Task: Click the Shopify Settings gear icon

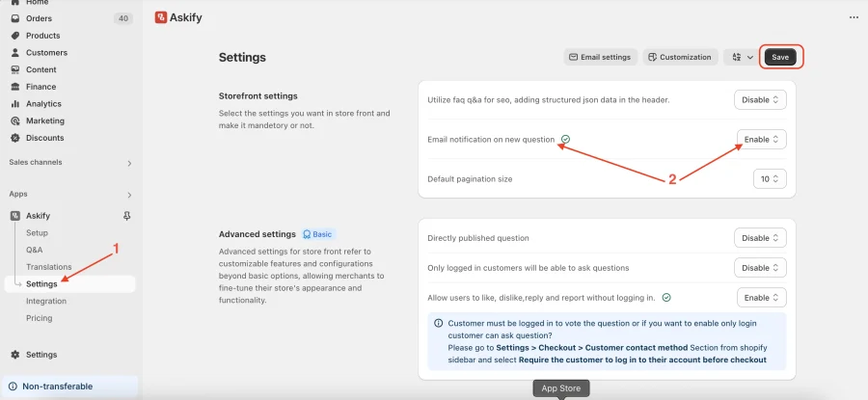Action: [x=15, y=355]
